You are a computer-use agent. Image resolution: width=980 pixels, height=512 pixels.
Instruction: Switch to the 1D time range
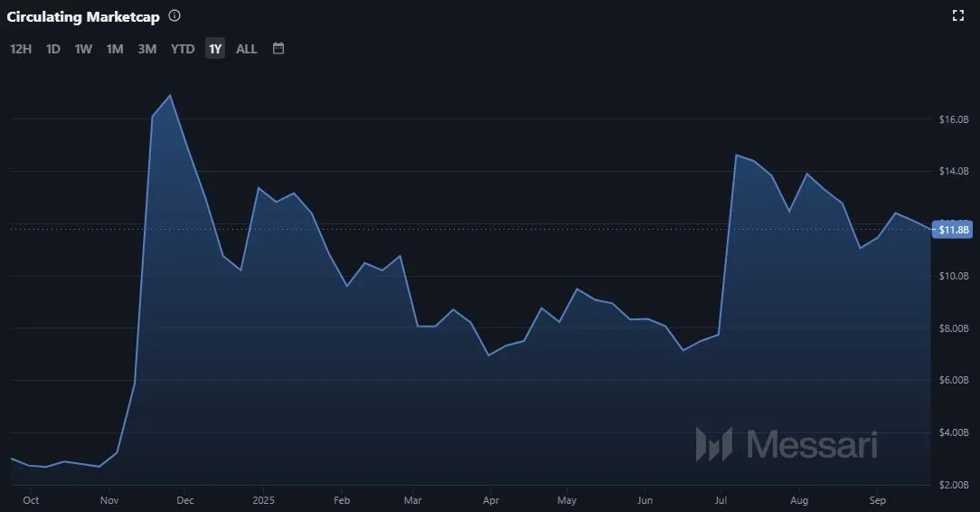point(53,49)
